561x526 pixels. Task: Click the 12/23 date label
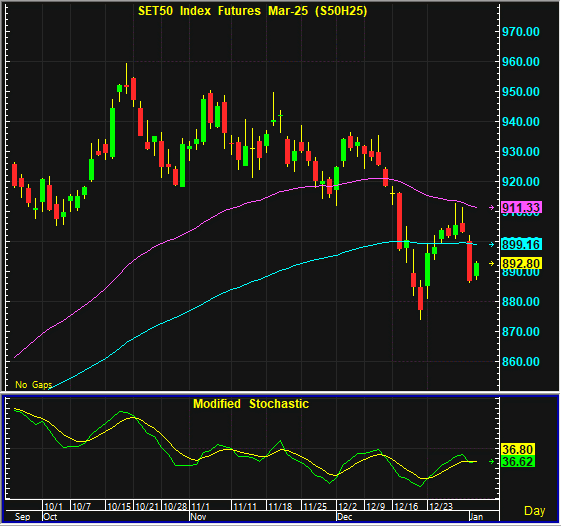click(x=441, y=506)
